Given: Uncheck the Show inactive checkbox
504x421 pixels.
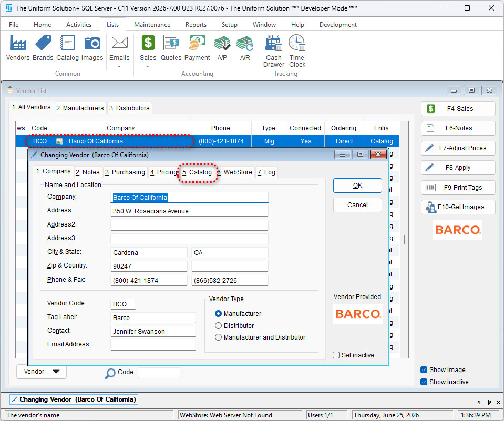Looking at the screenshot, I should (x=424, y=382).
